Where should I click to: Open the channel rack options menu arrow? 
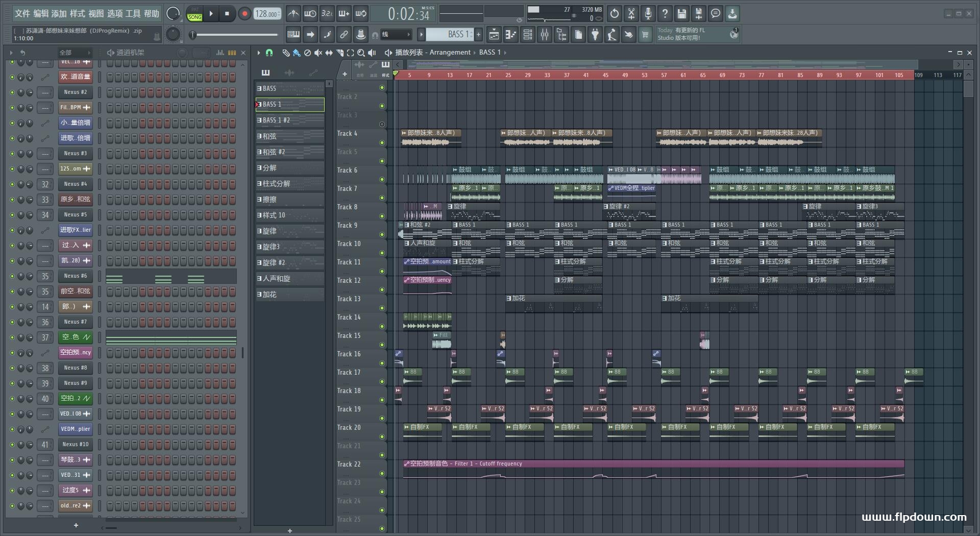tap(11, 53)
